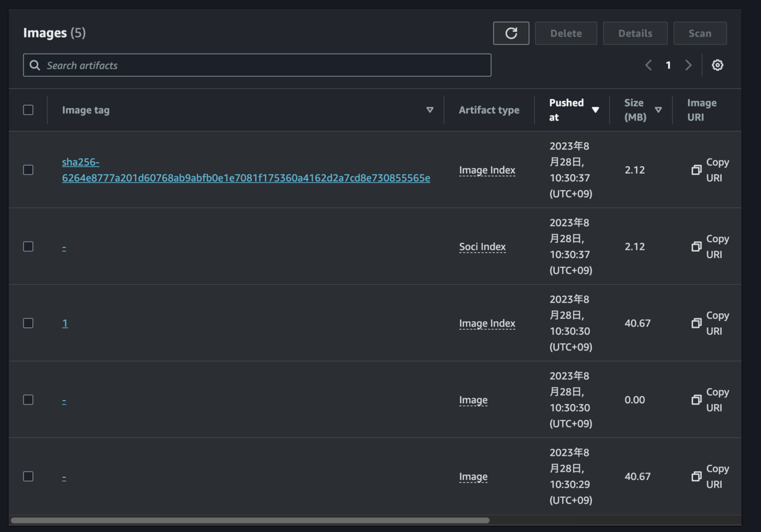Check the sha256 image row checkbox
This screenshot has width=761, height=532.
click(x=28, y=170)
